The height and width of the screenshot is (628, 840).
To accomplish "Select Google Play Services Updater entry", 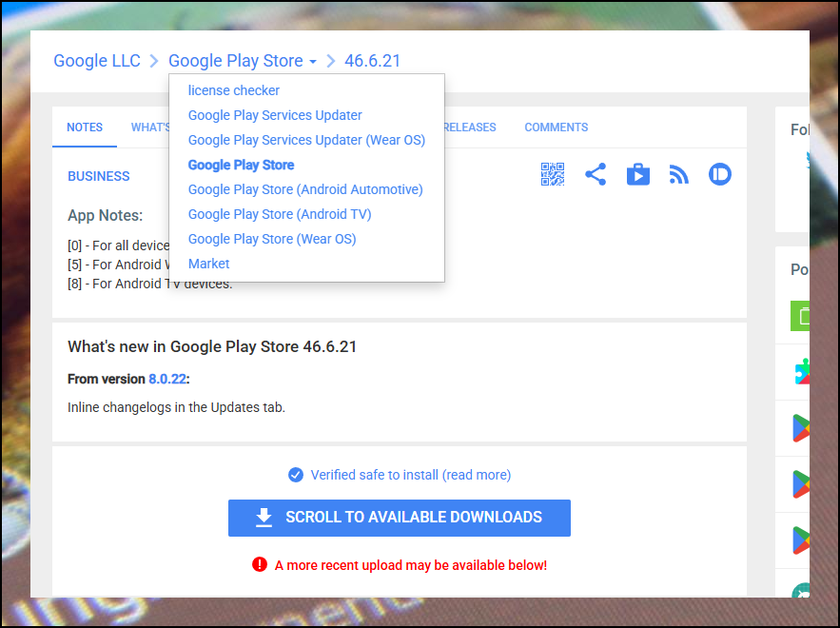I will pos(275,115).
